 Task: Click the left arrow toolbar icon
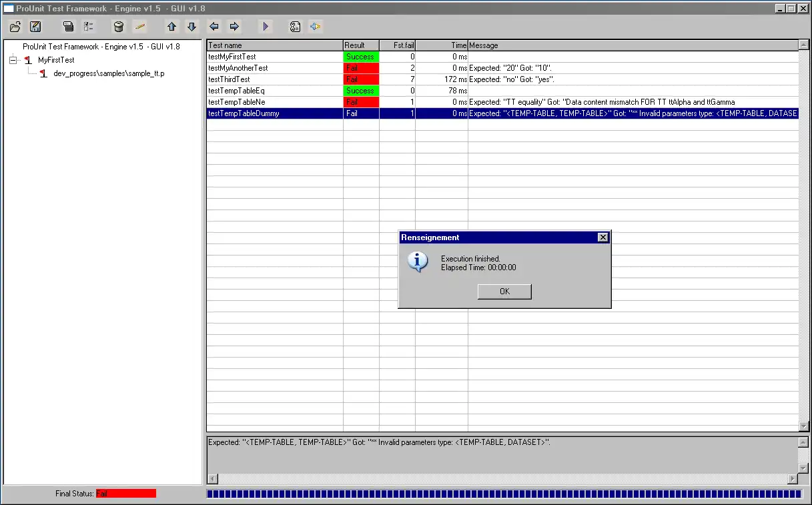click(x=214, y=27)
